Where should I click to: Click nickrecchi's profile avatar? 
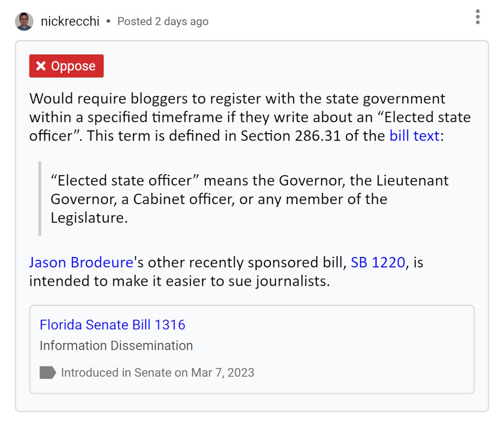click(x=24, y=21)
